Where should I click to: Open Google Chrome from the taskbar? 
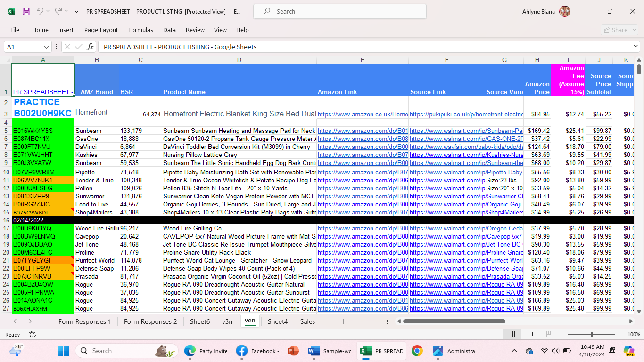point(417,351)
